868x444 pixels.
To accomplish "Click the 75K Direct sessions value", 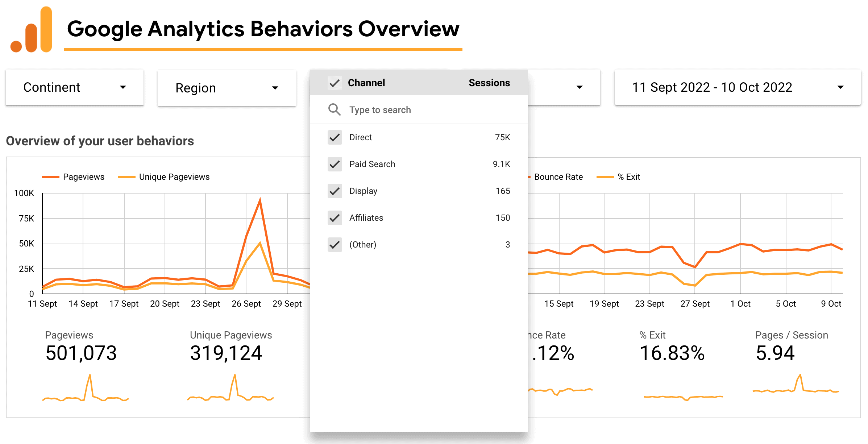I will click(x=502, y=137).
